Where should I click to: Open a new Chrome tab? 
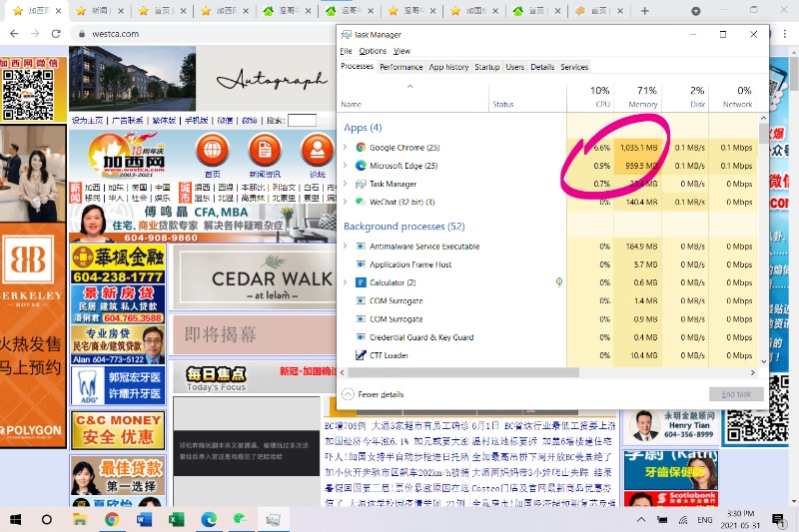tap(644, 11)
